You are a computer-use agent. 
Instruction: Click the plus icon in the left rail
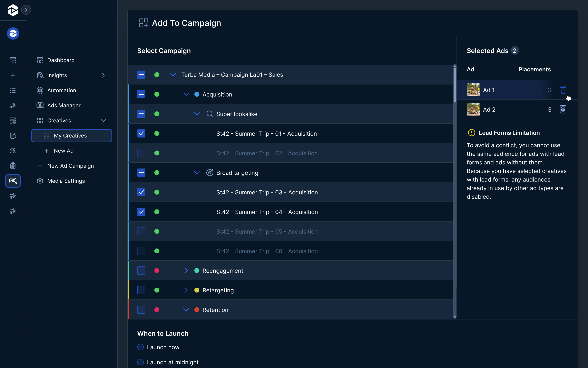tap(13, 75)
